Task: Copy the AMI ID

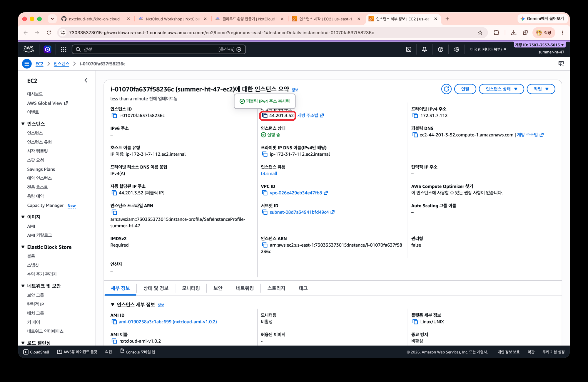Action: click(x=114, y=322)
